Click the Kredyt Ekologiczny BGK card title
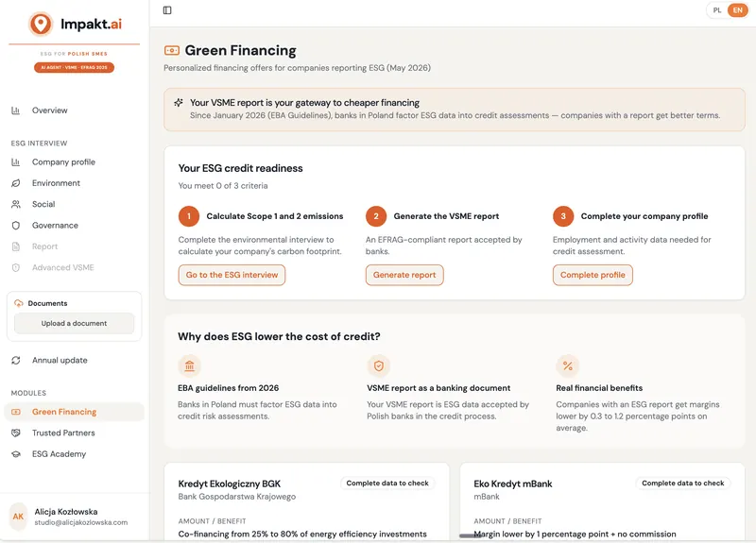756x543 pixels. coord(230,484)
